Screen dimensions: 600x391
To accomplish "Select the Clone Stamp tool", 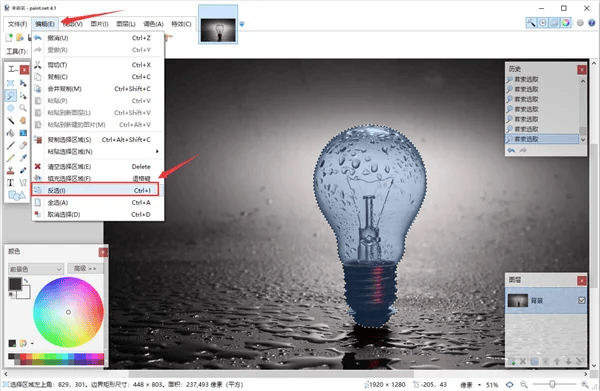I will 10,170.
